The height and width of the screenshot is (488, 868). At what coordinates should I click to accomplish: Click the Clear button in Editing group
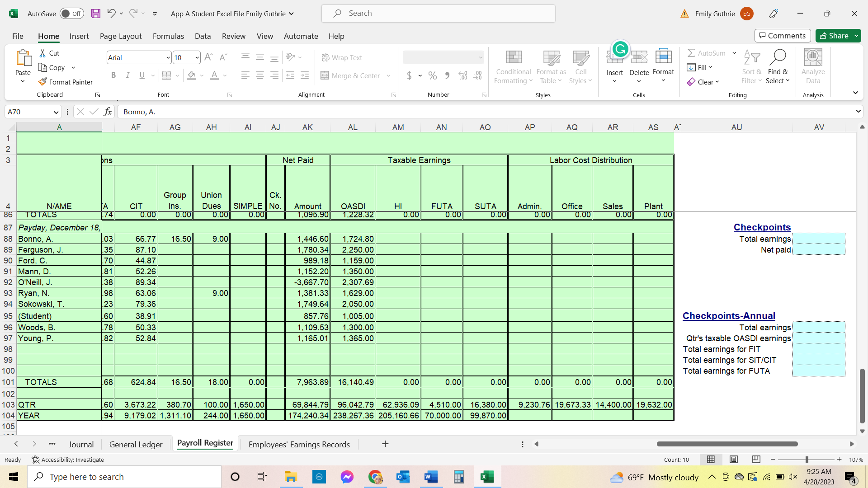(x=703, y=82)
